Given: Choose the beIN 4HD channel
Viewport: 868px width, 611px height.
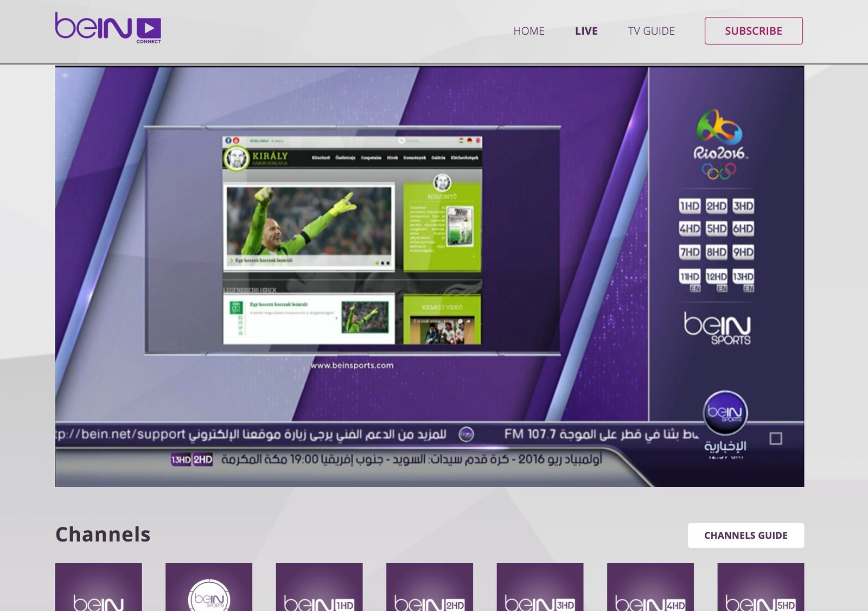Looking at the screenshot, I should (650, 587).
